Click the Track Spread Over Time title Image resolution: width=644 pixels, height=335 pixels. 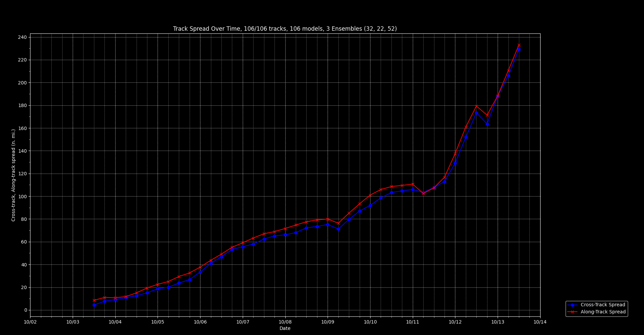pos(285,29)
